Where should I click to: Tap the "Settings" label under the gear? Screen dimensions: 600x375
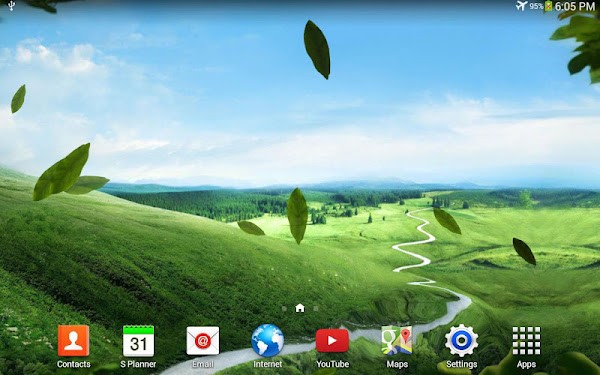(461, 364)
